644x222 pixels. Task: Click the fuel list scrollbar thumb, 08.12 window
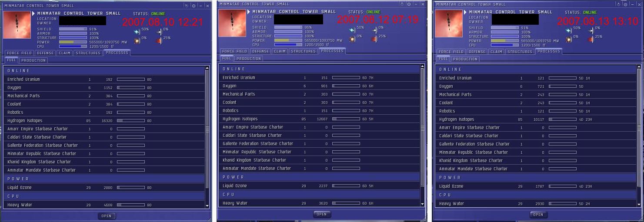(x=422, y=128)
